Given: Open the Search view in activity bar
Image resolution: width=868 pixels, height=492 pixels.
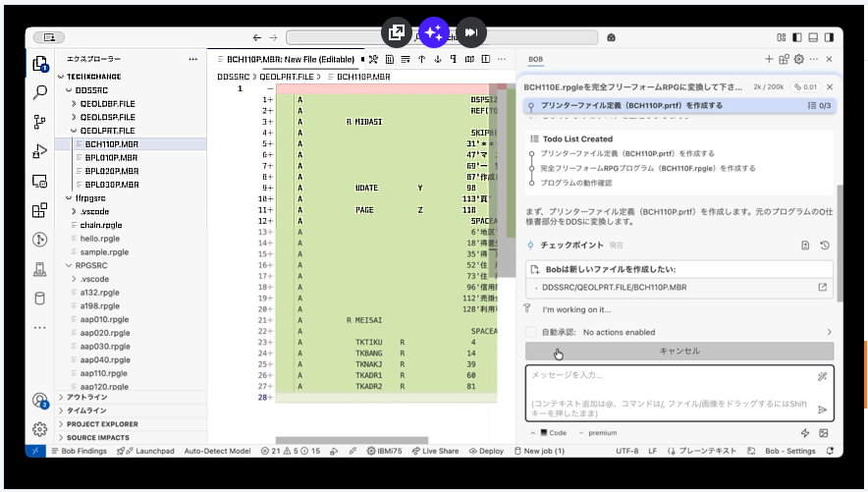Looking at the screenshot, I should 40,92.
